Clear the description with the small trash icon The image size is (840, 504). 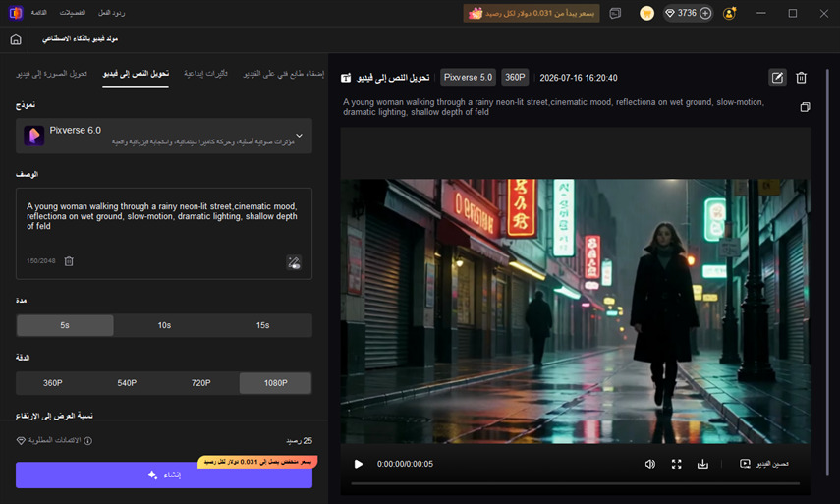pos(69,261)
